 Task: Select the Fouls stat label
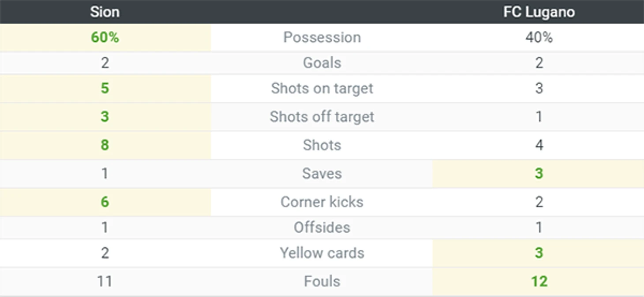[322, 281]
